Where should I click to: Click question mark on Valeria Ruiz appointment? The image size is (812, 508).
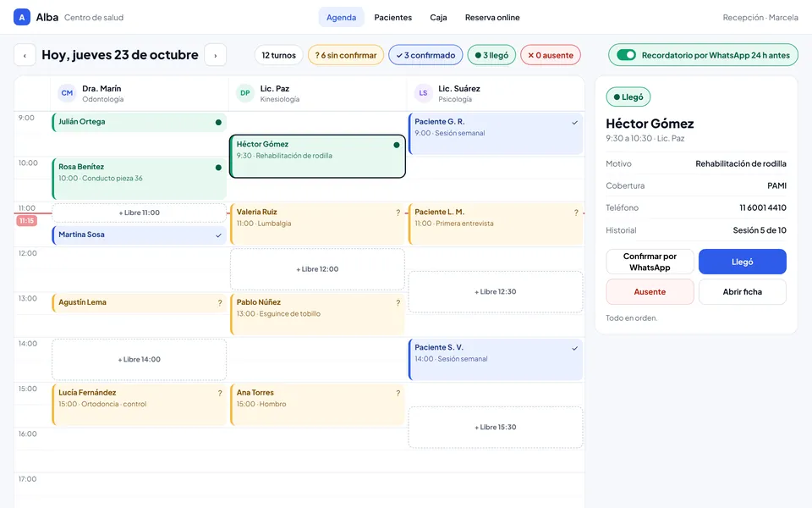tap(398, 213)
